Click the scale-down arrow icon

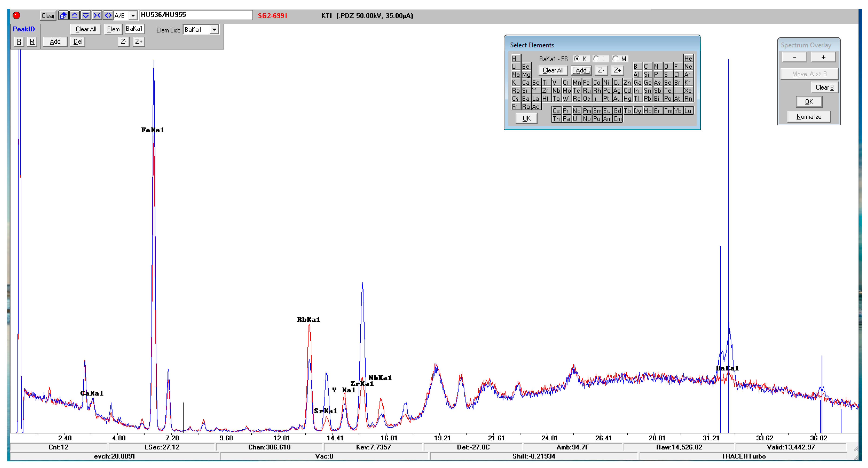(86, 16)
